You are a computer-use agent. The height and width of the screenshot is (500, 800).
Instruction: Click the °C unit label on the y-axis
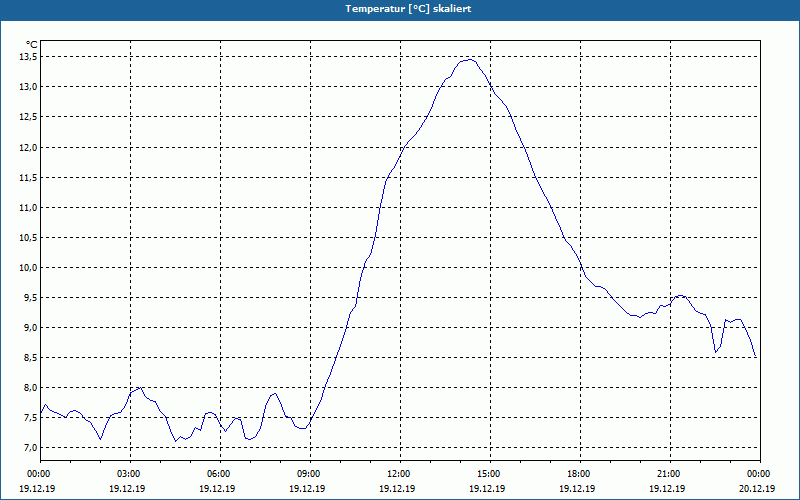tap(32, 45)
